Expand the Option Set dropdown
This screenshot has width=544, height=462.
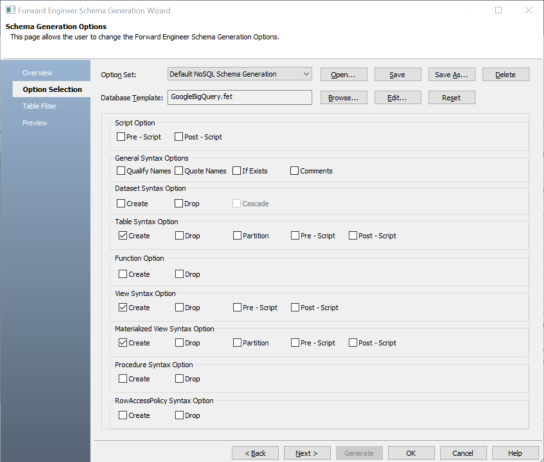coord(239,74)
